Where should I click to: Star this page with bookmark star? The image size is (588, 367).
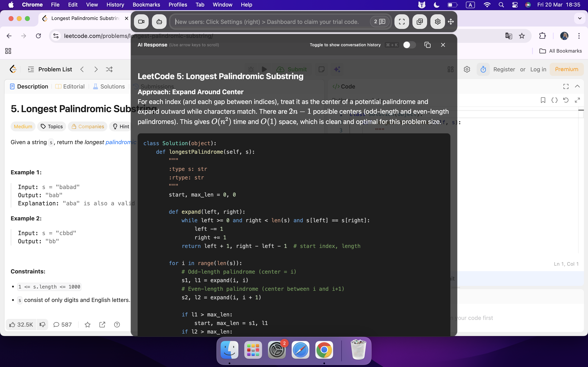point(522,36)
